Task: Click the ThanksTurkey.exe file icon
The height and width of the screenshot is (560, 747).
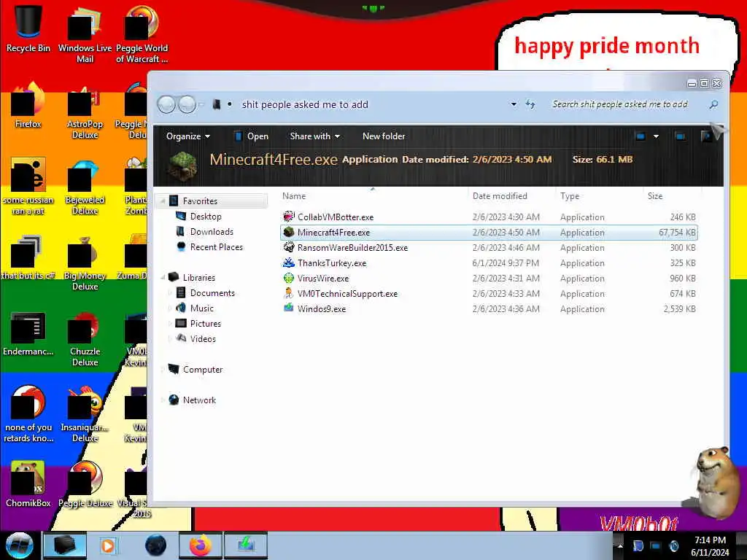Action: [x=289, y=262]
